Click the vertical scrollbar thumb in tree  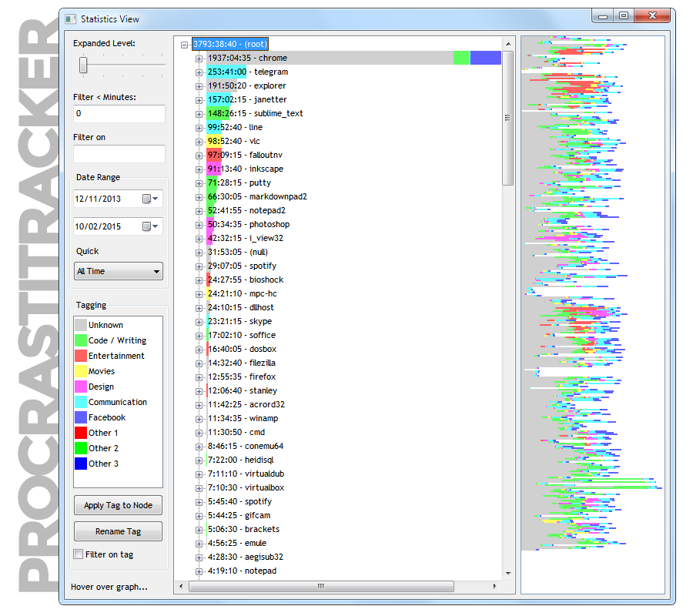508,119
